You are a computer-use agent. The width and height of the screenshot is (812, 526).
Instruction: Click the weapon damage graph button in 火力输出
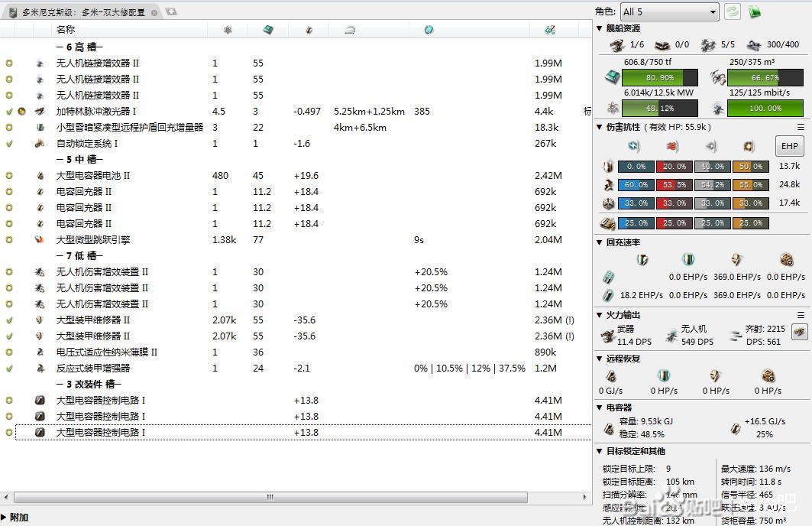coord(800,331)
